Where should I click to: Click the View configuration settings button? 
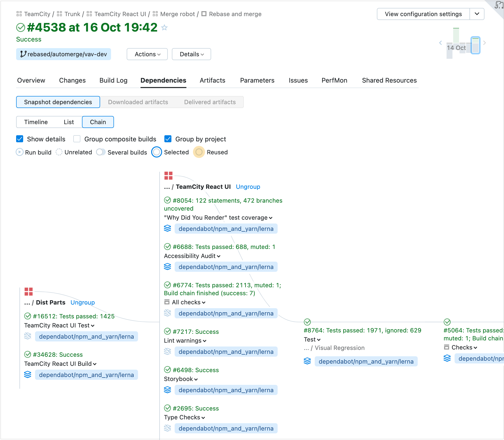point(423,14)
